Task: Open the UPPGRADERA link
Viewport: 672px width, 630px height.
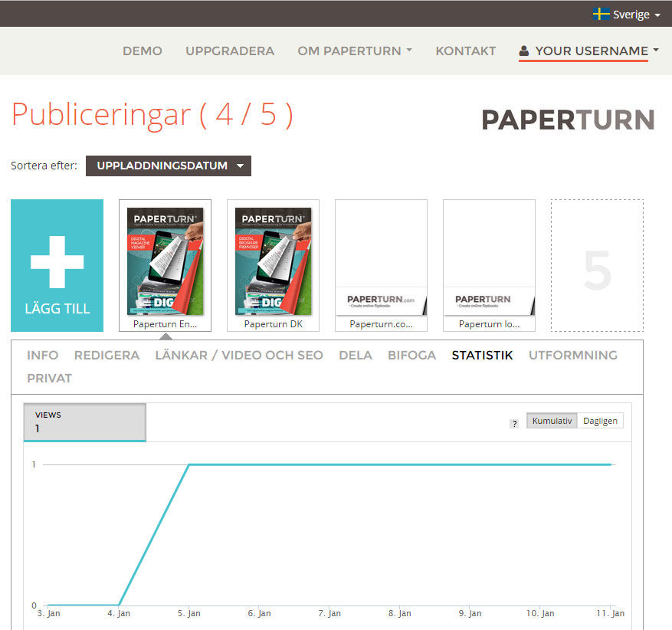Action: (x=230, y=51)
